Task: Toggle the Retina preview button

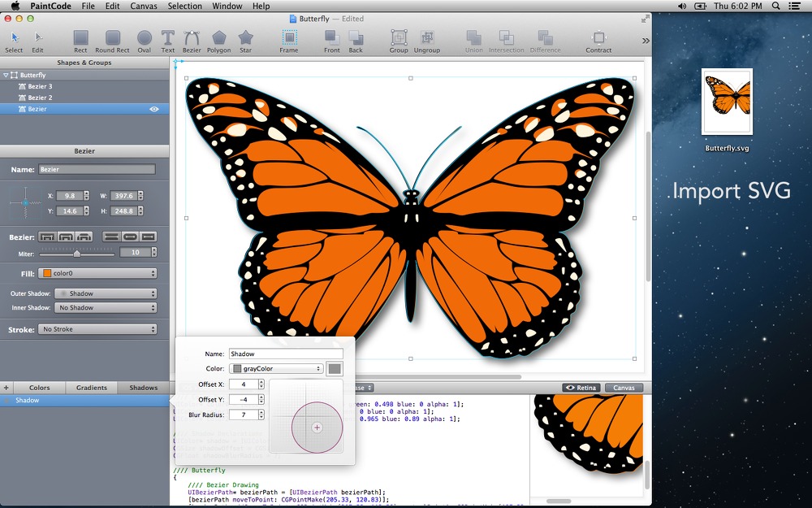Action: coord(581,388)
